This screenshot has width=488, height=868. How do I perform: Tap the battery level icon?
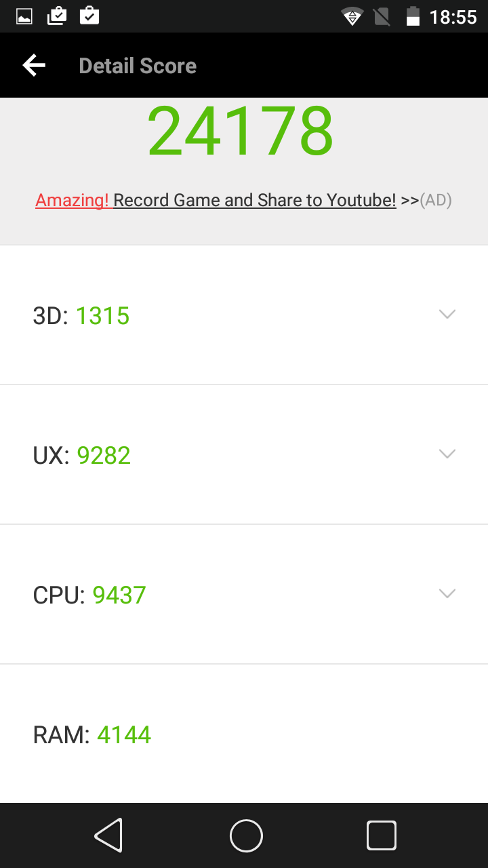pos(412,16)
